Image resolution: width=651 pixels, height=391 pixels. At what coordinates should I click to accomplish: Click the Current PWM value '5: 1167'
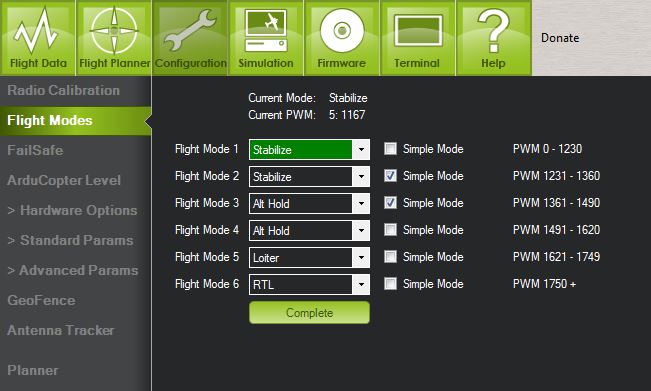[347, 115]
